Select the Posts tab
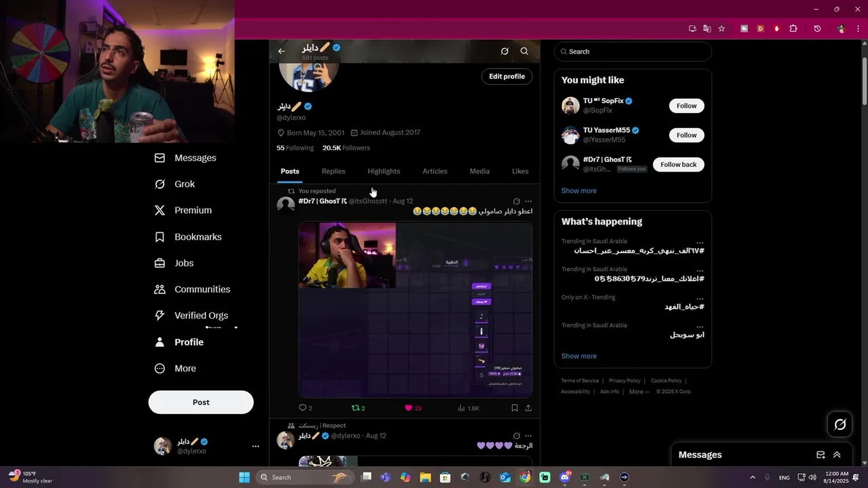The height and width of the screenshot is (488, 868). point(290,171)
